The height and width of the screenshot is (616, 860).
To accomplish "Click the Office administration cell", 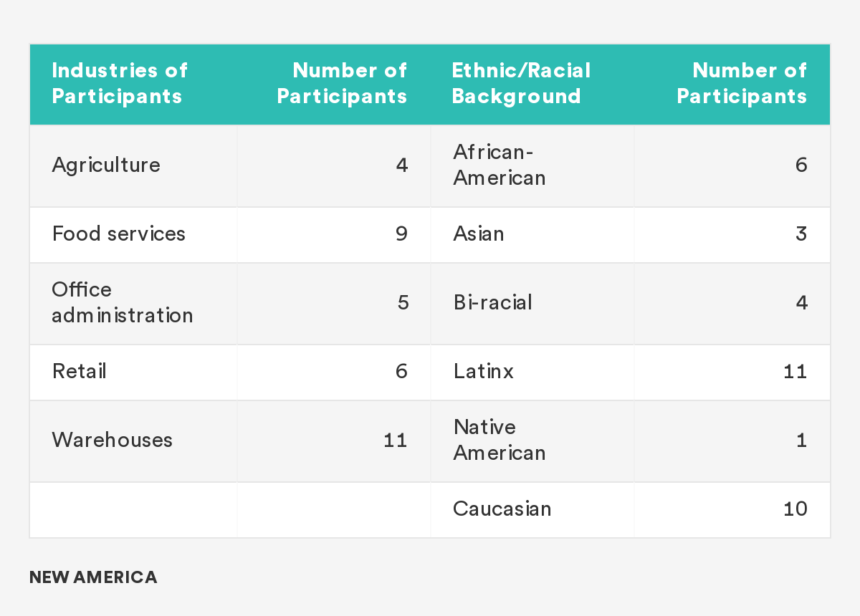I will pyautogui.click(x=123, y=302).
